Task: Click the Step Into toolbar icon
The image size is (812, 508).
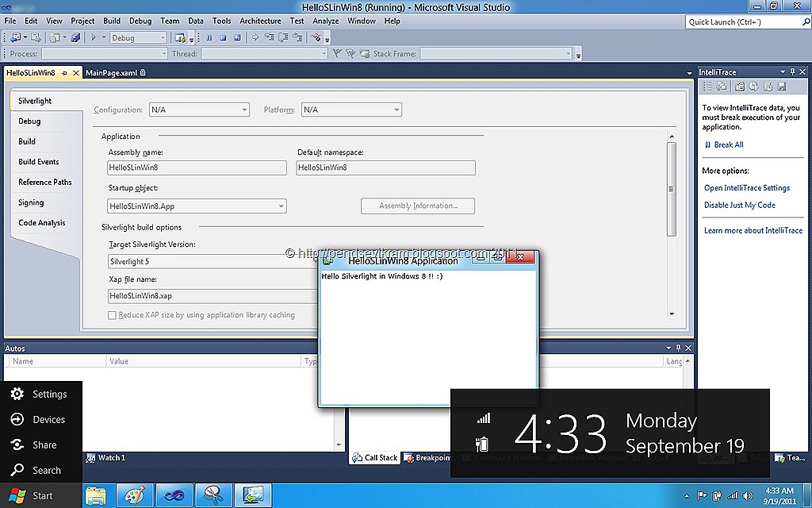Action: click(270, 37)
